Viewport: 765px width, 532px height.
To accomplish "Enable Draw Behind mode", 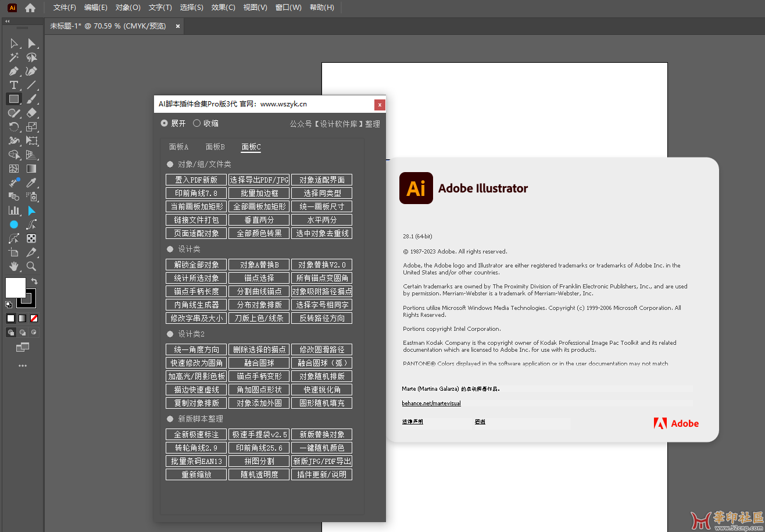I will pos(23,333).
